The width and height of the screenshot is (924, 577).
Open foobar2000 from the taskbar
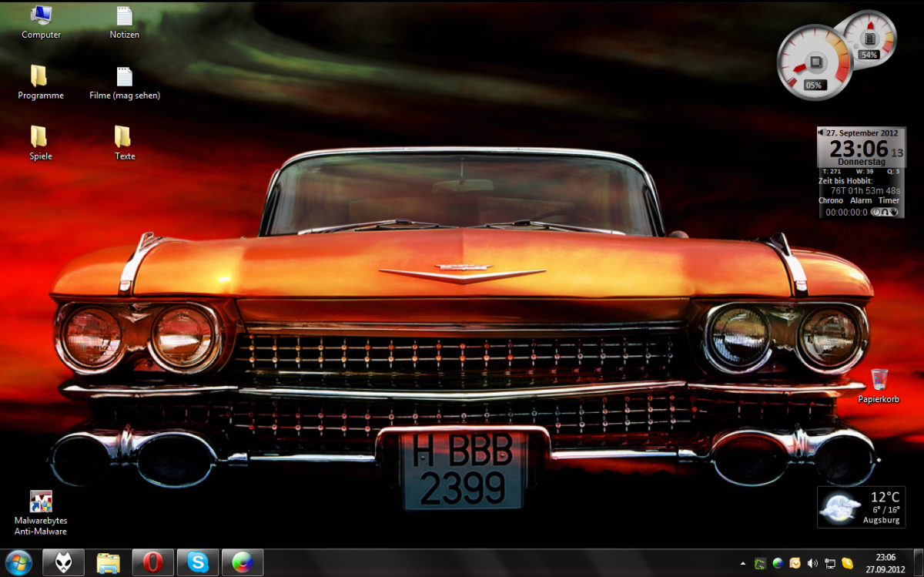point(64,562)
